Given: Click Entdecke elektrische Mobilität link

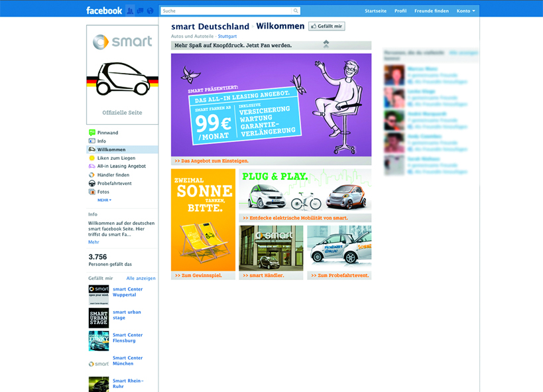Looking at the screenshot, I should 295,218.
